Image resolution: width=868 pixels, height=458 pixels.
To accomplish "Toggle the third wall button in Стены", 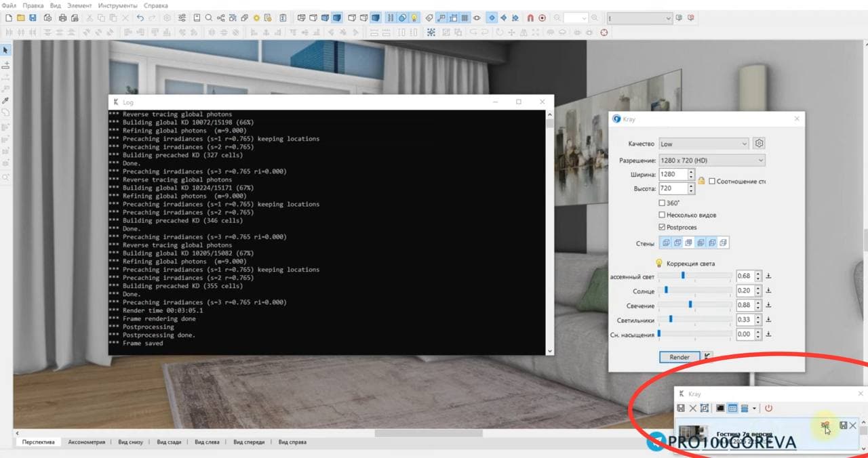I will tap(688, 242).
